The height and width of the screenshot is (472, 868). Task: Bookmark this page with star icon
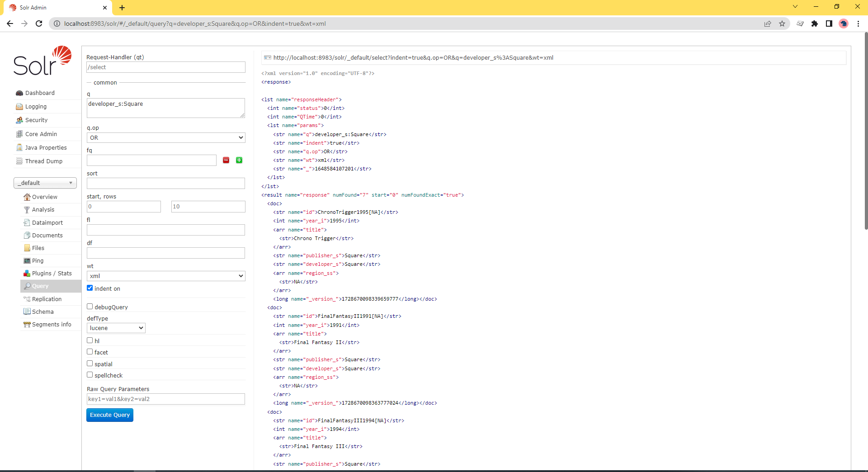pyautogui.click(x=782, y=24)
